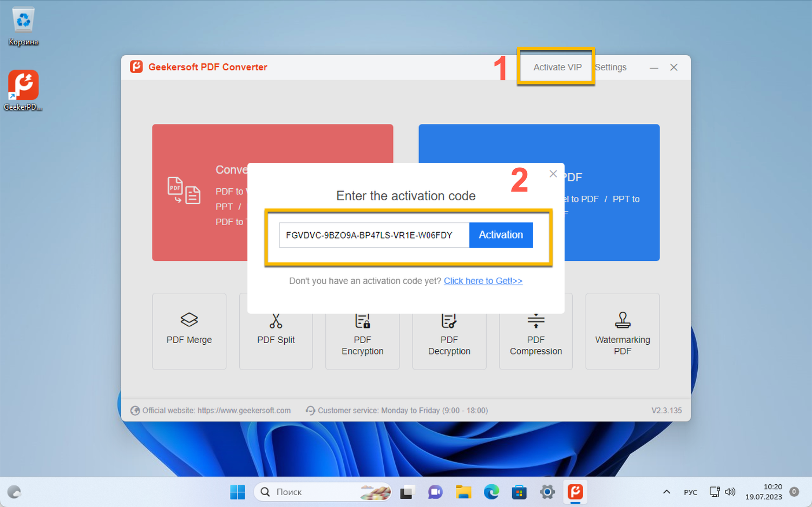Open the Settings menu
Image resolution: width=812 pixels, height=507 pixels.
click(611, 67)
